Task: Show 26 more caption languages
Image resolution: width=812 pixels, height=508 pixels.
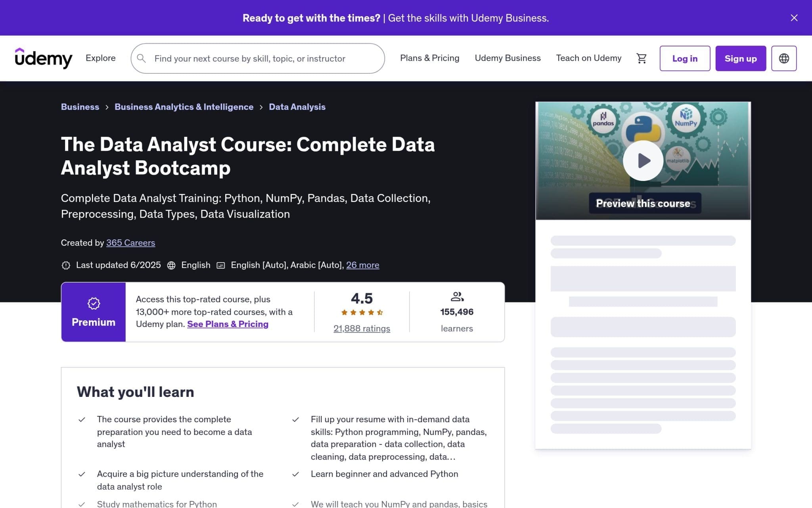Action: (362, 265)
